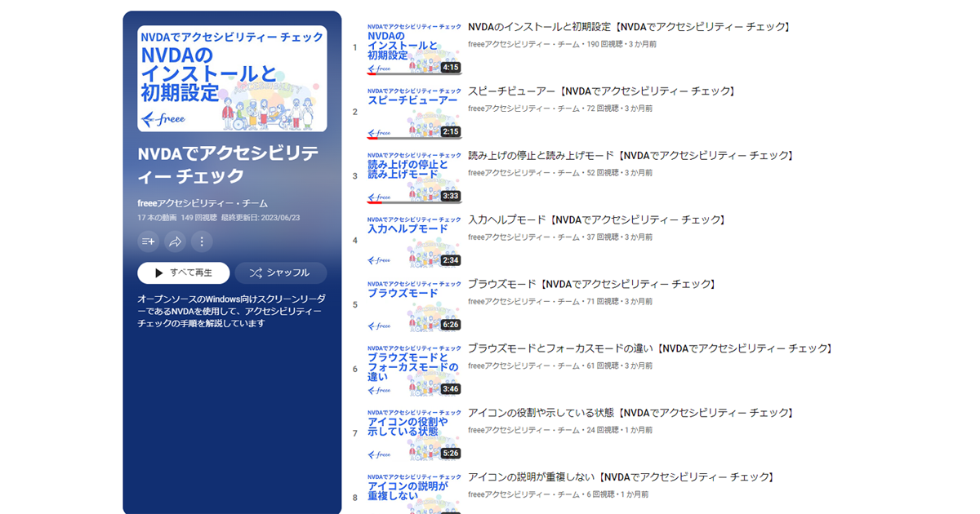Open the playlist share icon
The width and height of the screenshot is (980, 514).
coord(173,241)
